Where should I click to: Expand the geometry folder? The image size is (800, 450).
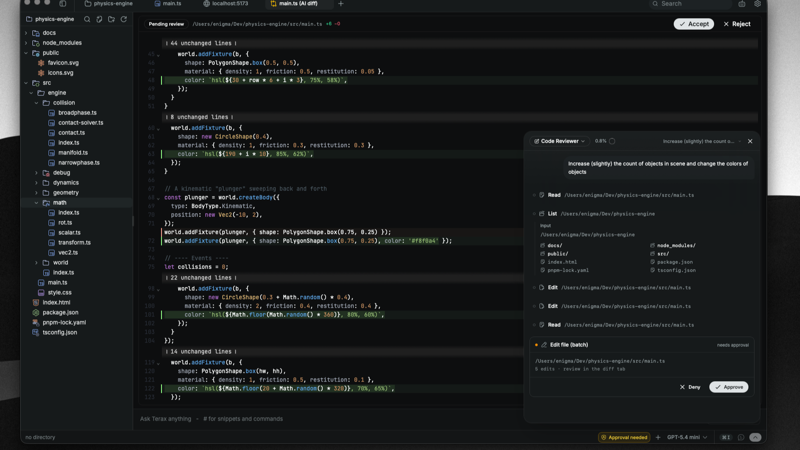(x=36, y=193)
